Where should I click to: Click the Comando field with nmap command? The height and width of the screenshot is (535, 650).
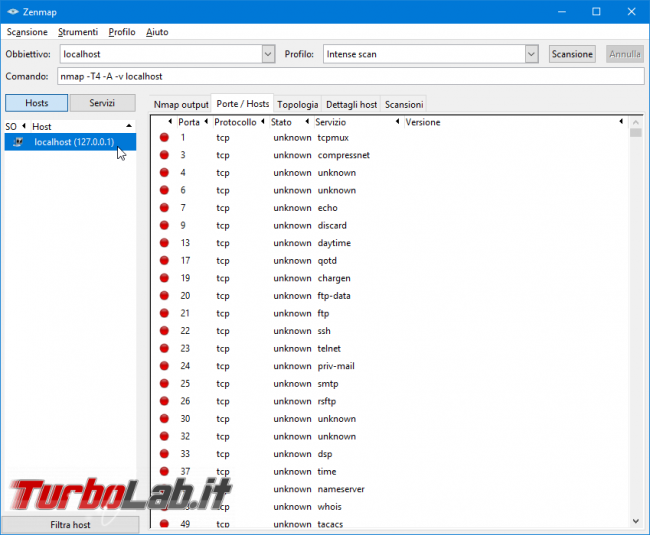pos(351,76)
